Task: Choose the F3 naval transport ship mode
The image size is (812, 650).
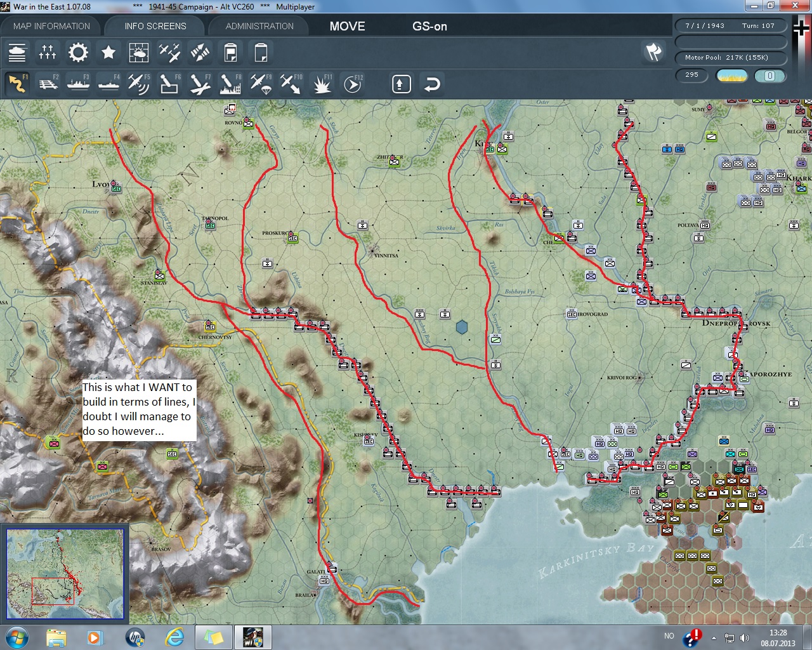Action: pos(78,84)
